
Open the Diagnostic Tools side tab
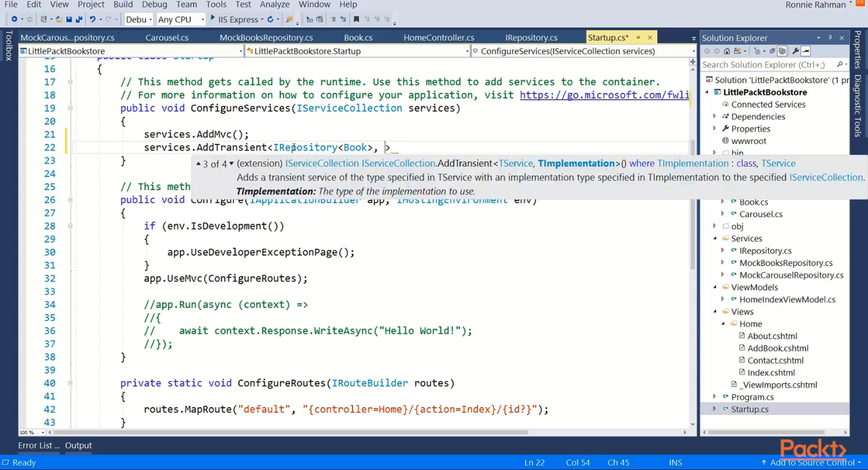[858, 106]
